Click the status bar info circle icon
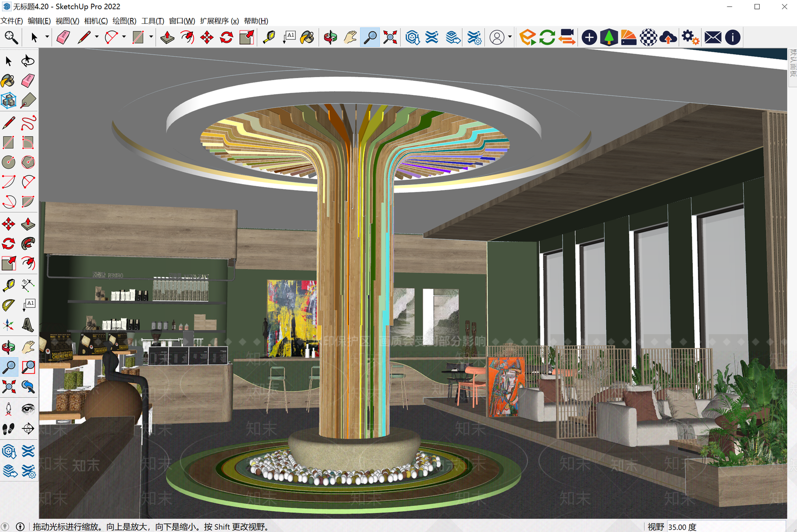 click(x=20, y=527)
